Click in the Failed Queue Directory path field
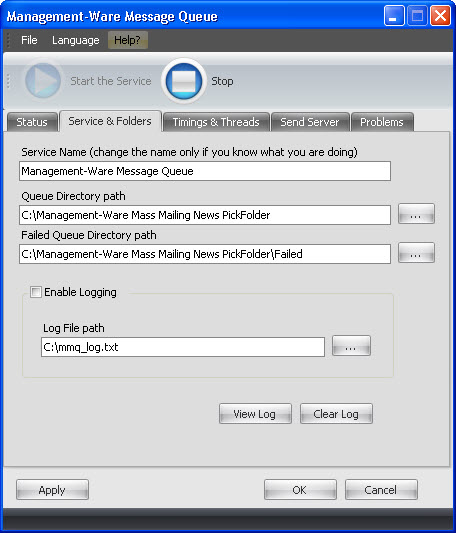 tap(205, 254)
